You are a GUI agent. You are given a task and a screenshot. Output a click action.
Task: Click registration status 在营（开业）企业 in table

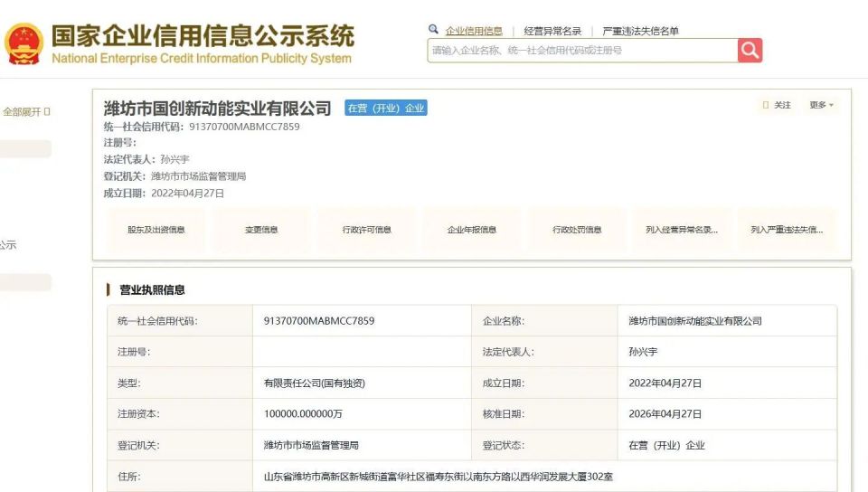(x=666, y=446)
